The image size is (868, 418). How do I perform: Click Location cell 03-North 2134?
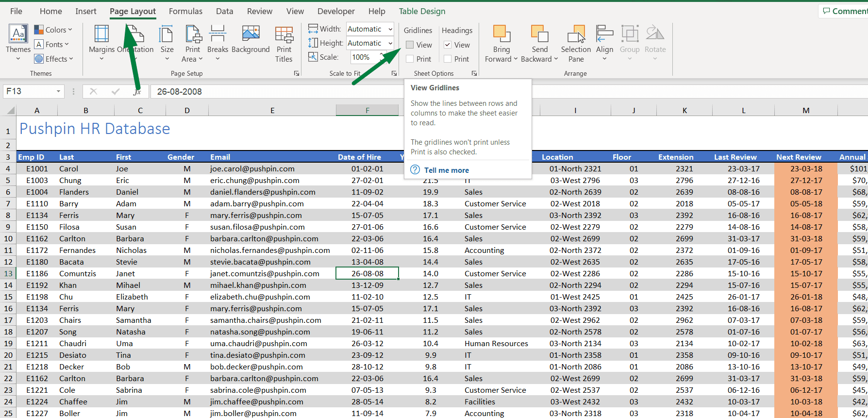575,343
